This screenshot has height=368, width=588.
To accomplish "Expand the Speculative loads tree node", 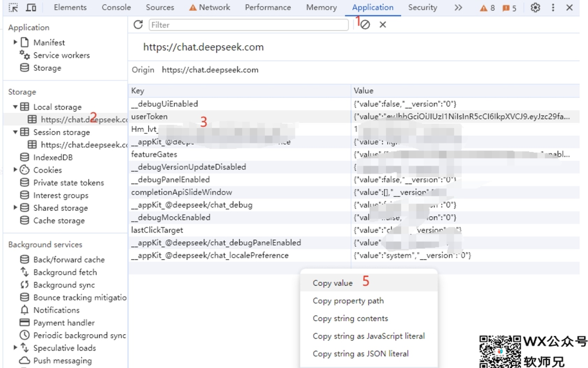I will (15, 348).
